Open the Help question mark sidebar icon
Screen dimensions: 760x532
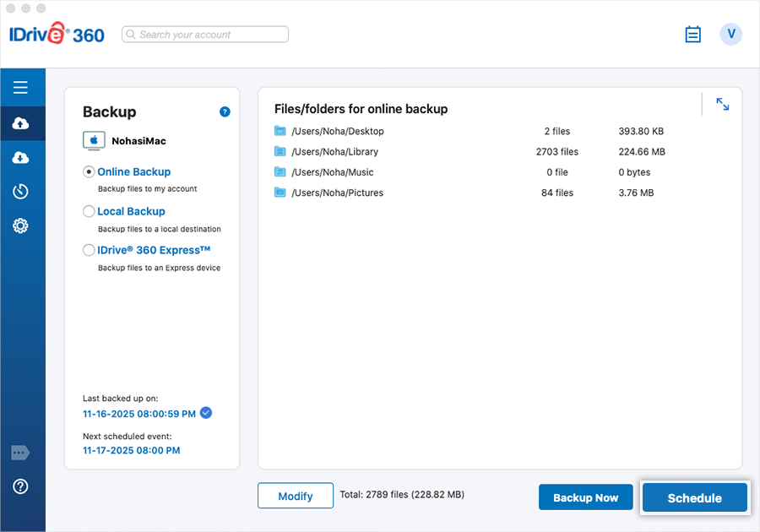[21, 486]
